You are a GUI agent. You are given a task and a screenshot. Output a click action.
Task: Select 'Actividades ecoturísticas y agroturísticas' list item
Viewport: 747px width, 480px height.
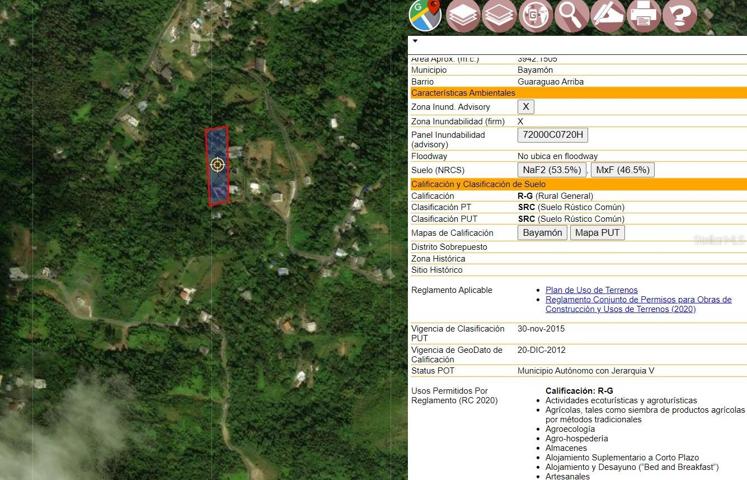point(621,400)
